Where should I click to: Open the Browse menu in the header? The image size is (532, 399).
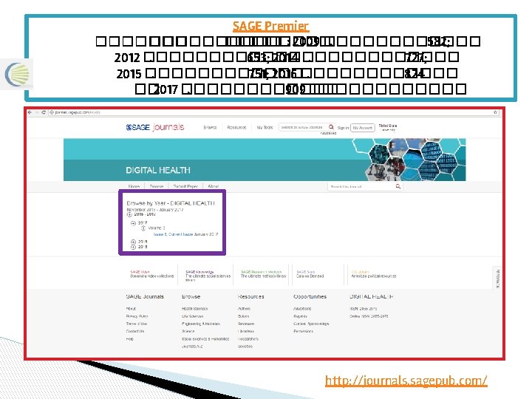tap(210, 128)
